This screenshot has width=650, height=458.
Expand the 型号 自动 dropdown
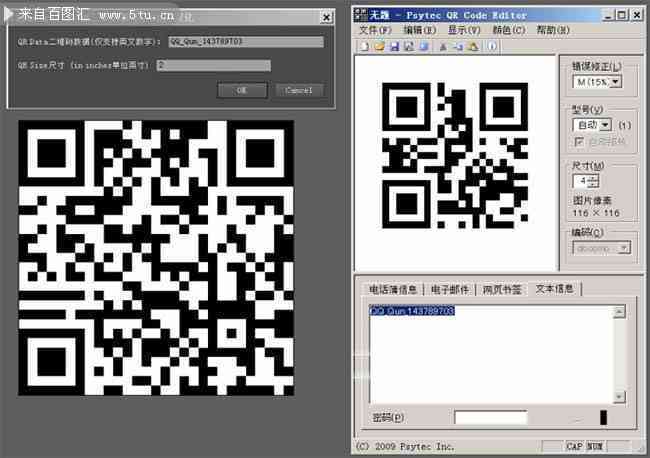point(605,125)
